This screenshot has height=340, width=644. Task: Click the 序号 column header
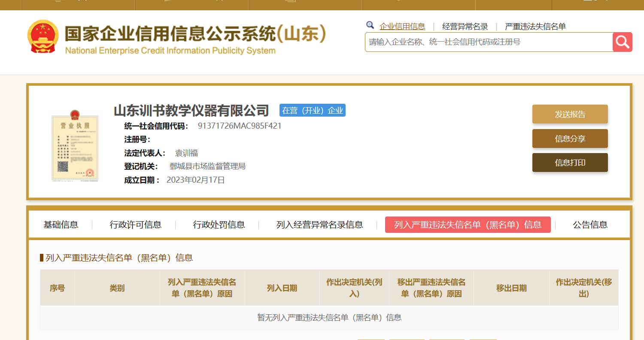57,288
